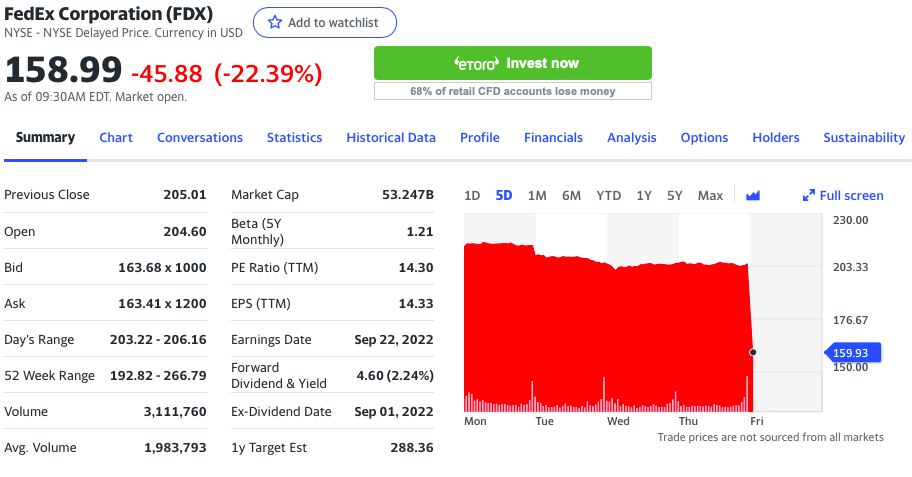The image size is (912, 477).
Task: Click the Open value 204.60
Action: 184,232
